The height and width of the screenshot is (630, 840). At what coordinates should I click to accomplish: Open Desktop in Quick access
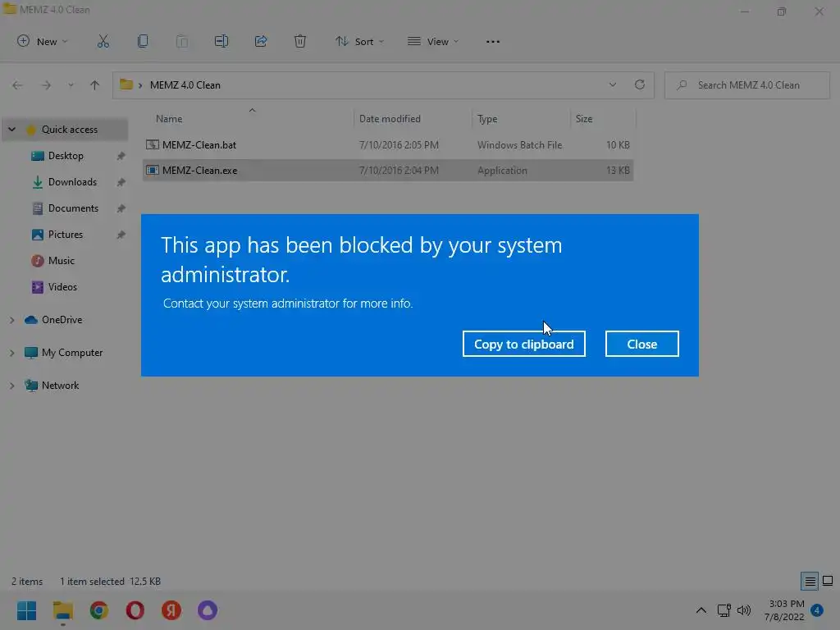[x=66, y=156]
